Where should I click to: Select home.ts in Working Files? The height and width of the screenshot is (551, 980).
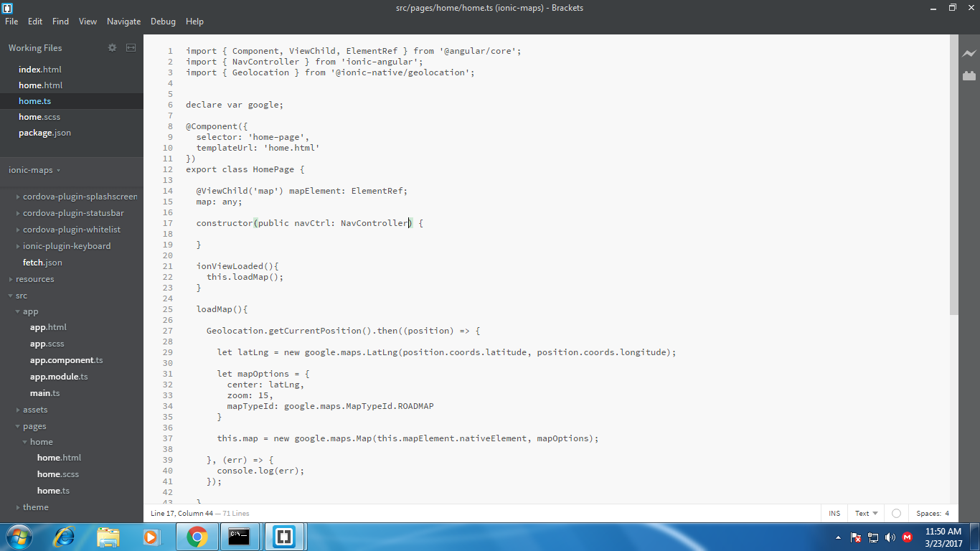tap(34, 101)
